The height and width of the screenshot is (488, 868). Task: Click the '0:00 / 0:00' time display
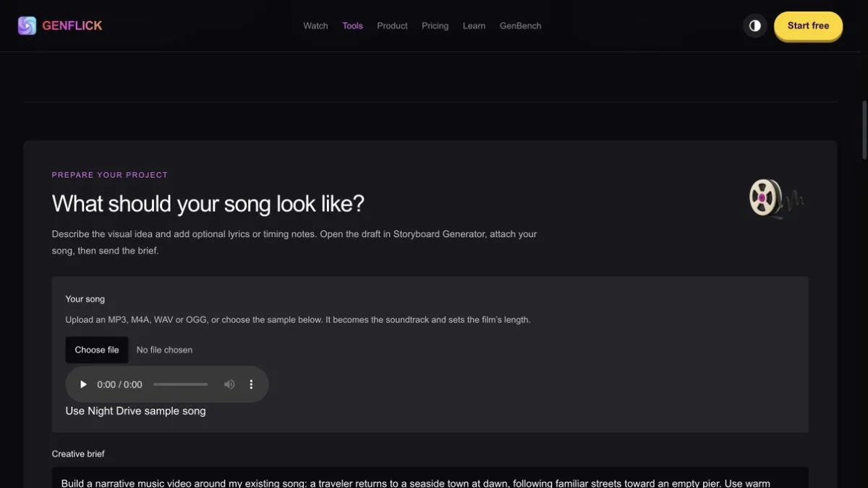click(x=119, y=385)
